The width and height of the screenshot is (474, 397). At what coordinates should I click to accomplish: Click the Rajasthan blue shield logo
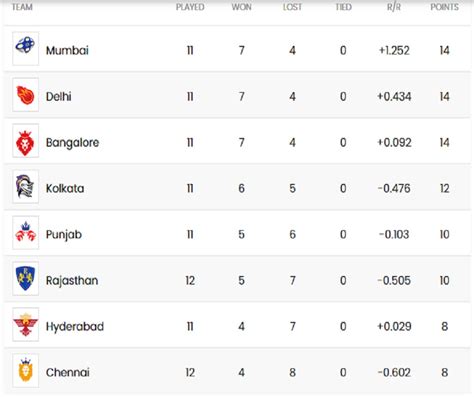pyautogui.click(x=26, y=279)
